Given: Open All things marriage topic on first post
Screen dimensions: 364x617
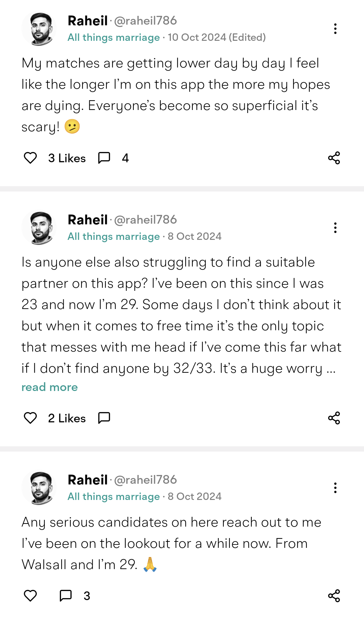Looking at the screenshot, I should tap(114, 37).
